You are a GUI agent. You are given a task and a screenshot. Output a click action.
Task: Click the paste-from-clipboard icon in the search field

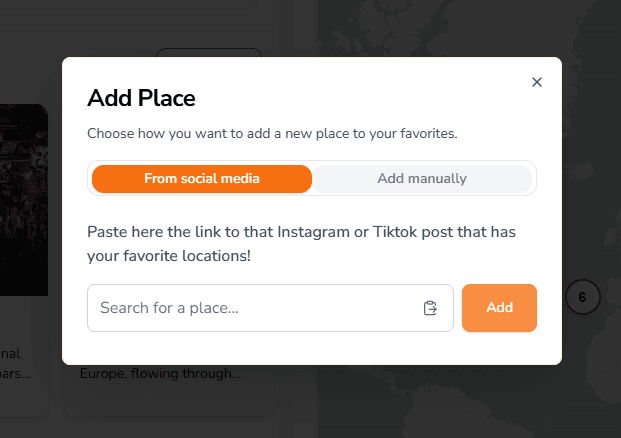(x=431, y=308)
